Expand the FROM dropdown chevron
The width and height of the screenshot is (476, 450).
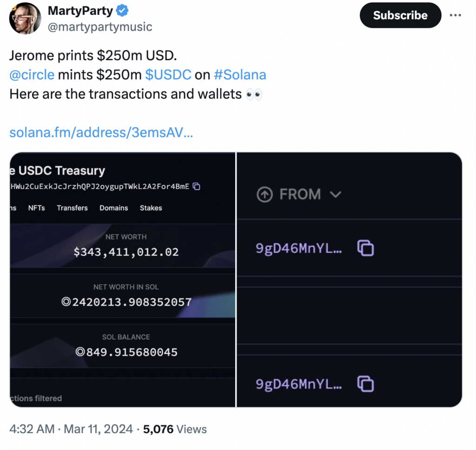pos(335,195)
